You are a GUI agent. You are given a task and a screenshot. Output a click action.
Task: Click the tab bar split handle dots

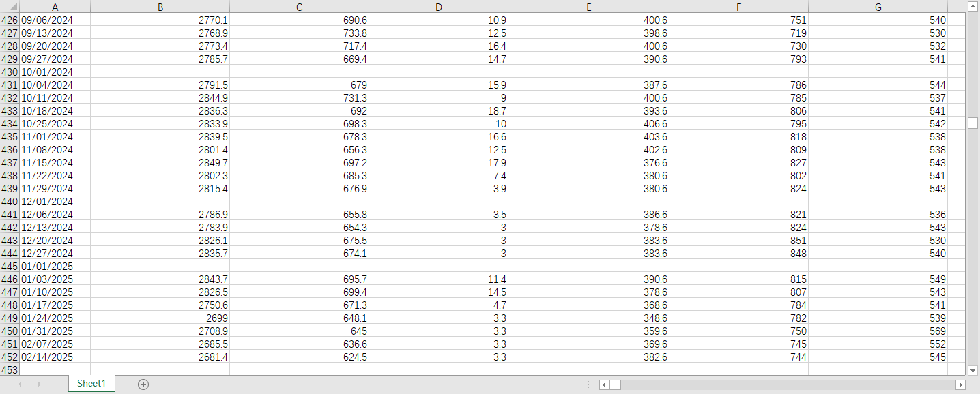(588, 385)
